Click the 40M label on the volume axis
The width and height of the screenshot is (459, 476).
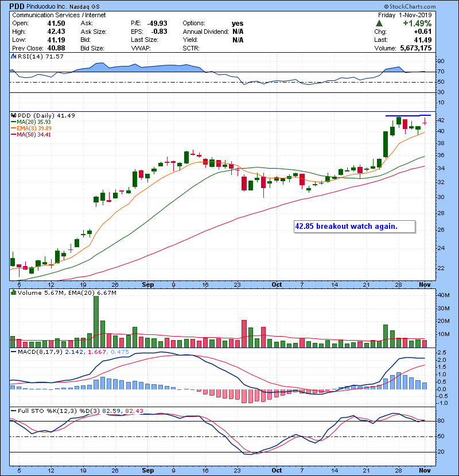point(443,295)
